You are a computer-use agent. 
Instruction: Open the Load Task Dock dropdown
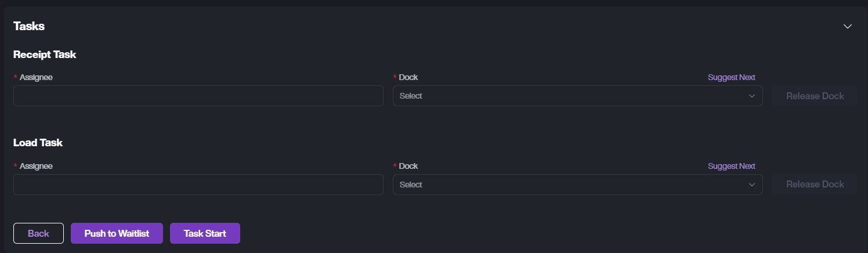(569, 185)
